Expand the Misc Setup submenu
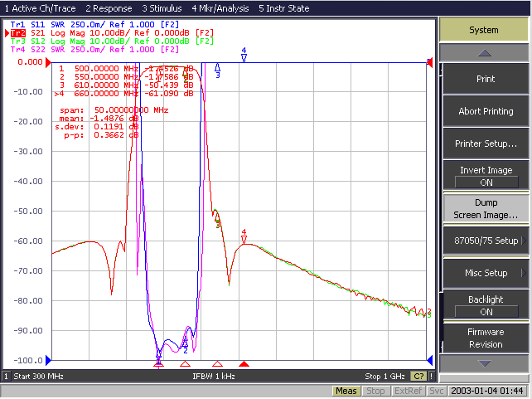 pyautogui.click(x=486, y=273)
